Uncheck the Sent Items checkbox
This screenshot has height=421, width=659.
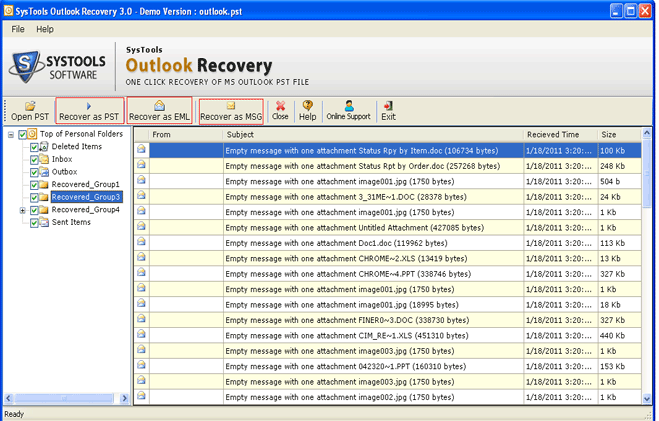point(34,223)
